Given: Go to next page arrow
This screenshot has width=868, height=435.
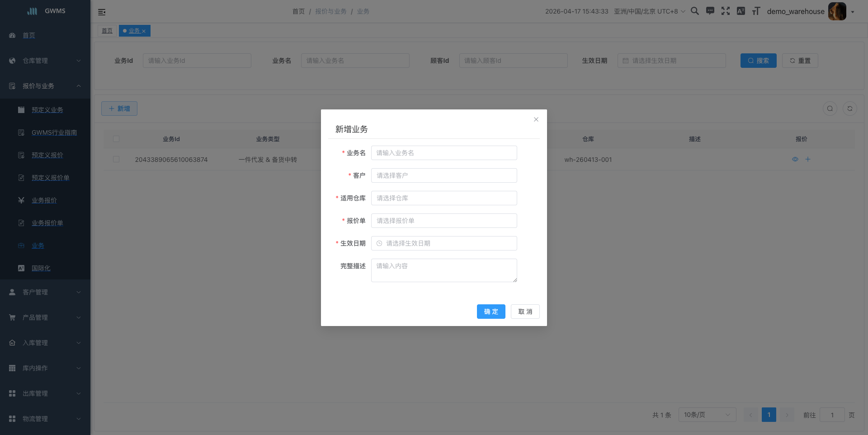Looking at the screenshot, I should click(x=787, y=415).
